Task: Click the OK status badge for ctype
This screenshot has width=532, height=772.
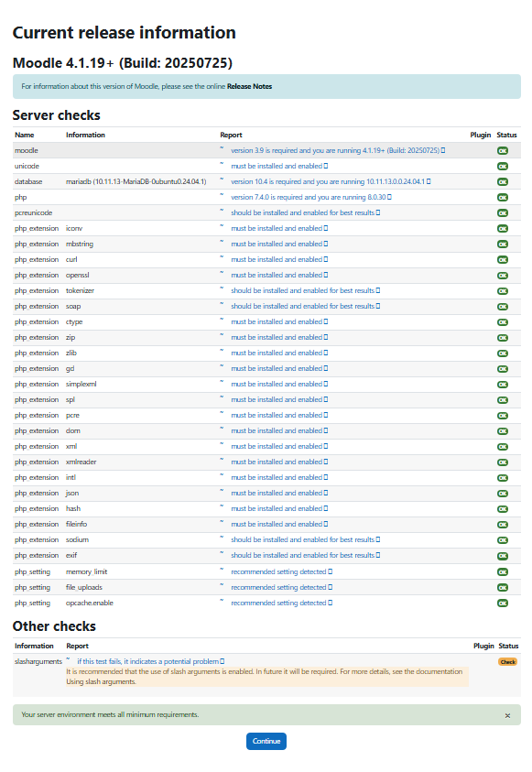Action: [503, 322]
